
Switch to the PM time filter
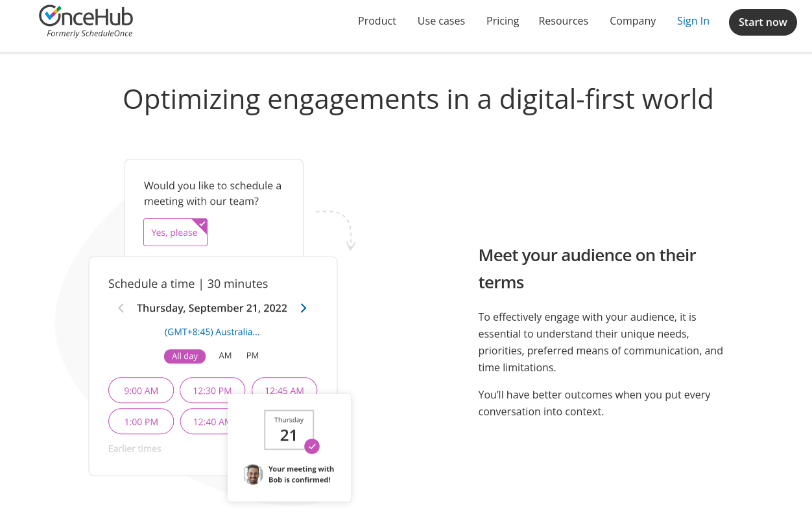[x=252, y=356]
